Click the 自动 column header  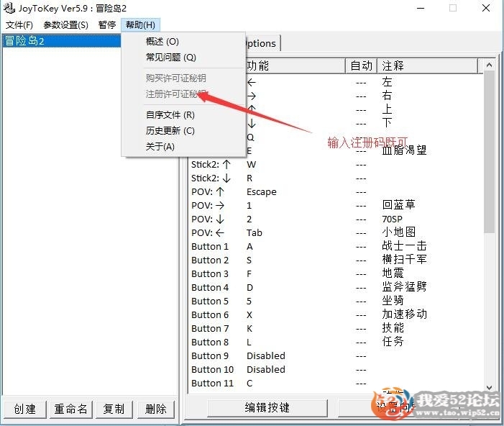(x=362, y=65)
